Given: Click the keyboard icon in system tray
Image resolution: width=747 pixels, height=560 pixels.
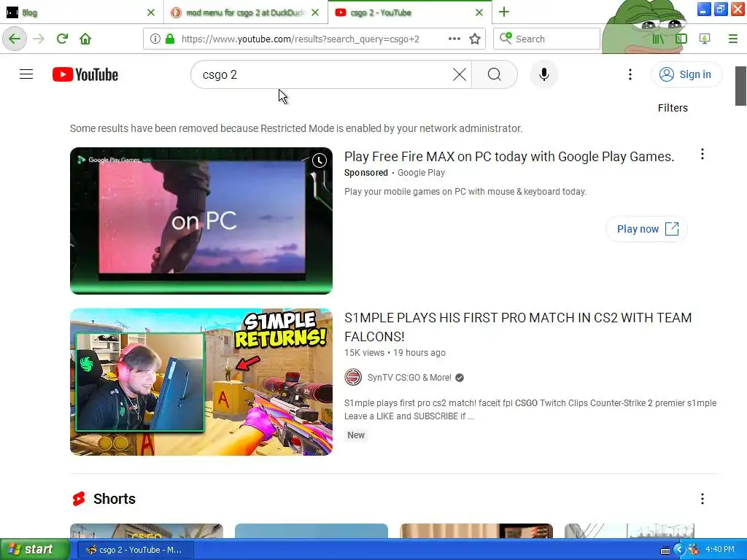Looking at the screenshot, I should pos(665,551).
